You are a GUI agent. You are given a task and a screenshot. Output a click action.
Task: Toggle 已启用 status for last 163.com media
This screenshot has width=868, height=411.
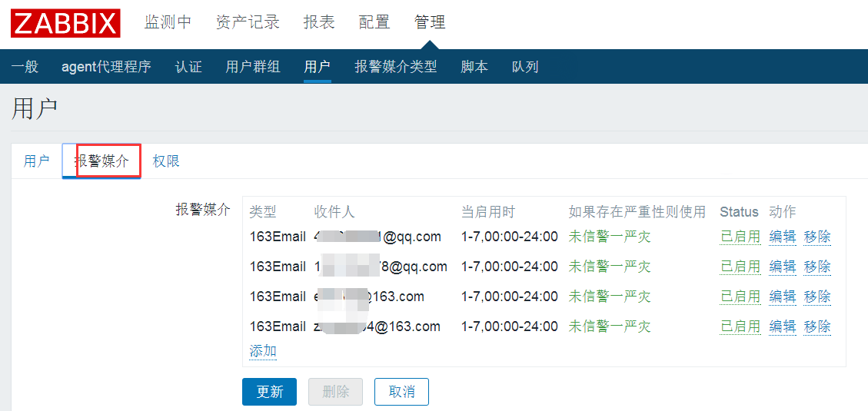[x=740, y=326]
